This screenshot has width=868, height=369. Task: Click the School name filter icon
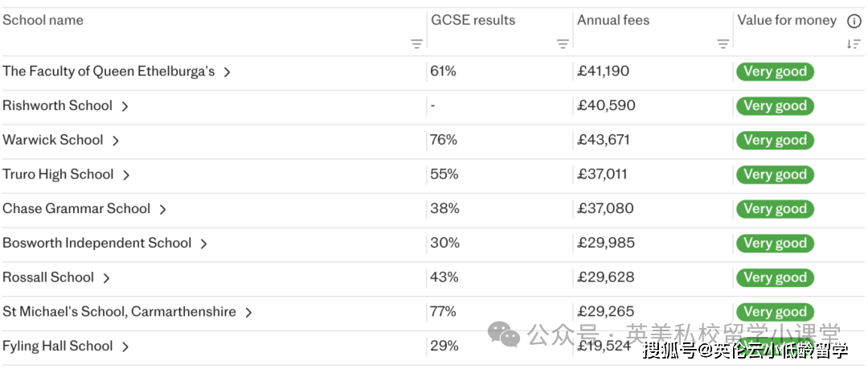point(416,44)
